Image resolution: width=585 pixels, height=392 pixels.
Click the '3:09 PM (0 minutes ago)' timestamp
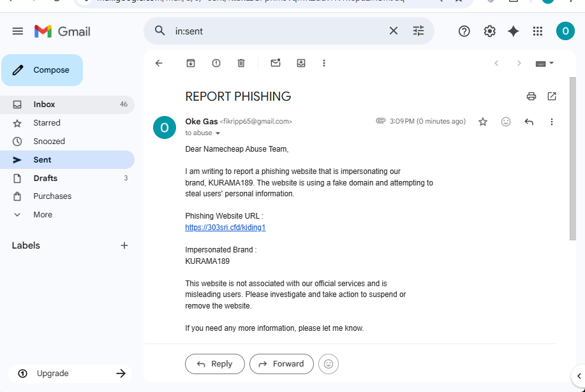pyautogui.click(x=427, y=121)
